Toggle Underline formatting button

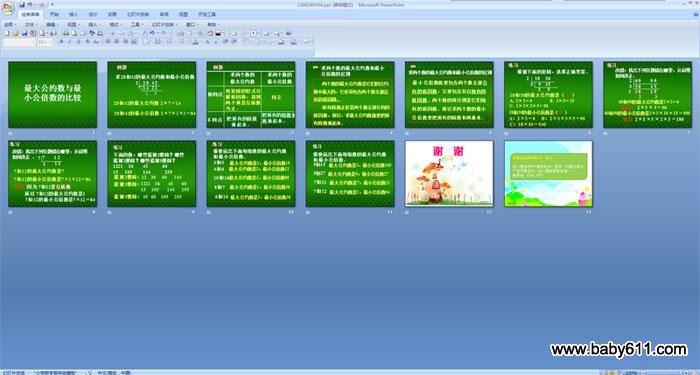[x=79, y=42]
